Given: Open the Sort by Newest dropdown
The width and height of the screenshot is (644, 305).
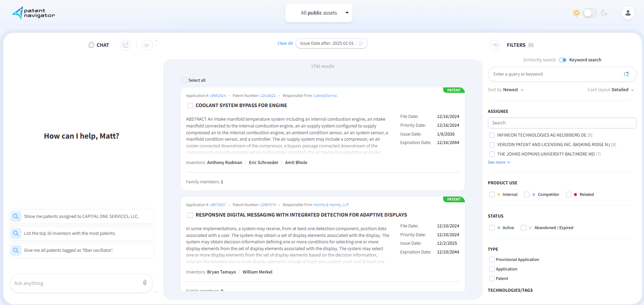Looking at the screenshot, I should [513, 90].
